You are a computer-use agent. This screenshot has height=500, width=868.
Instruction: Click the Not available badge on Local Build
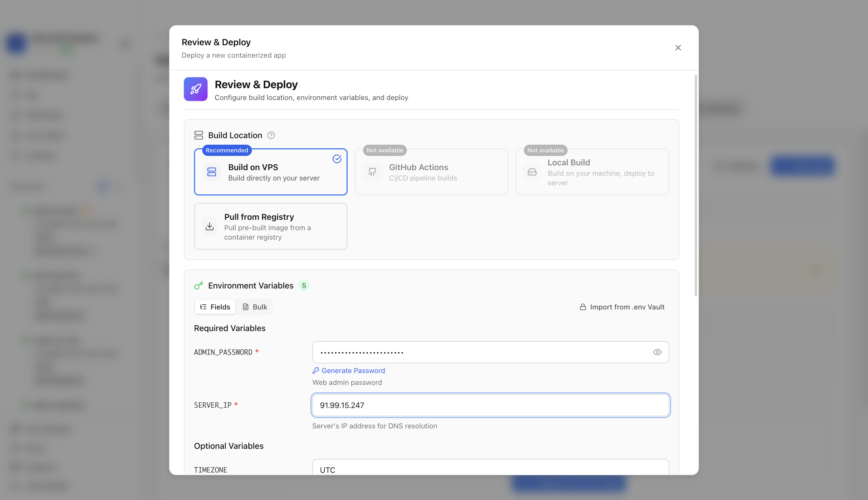(545, 150)
